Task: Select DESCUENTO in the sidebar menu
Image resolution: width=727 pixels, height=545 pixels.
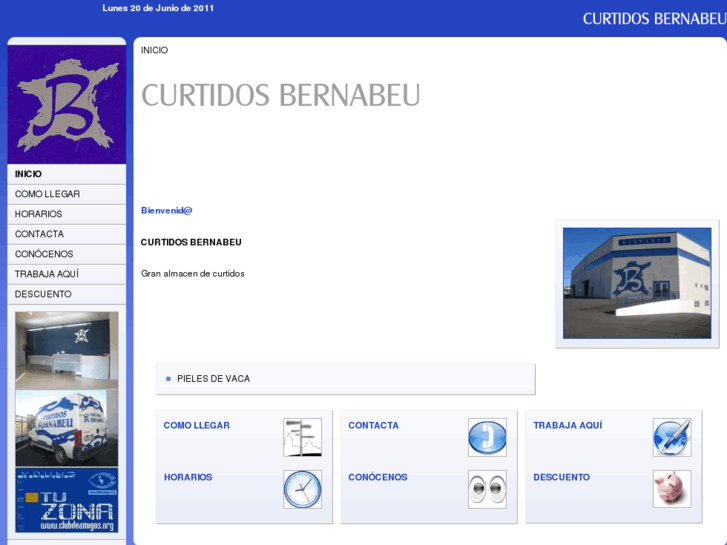Action: (67, 294)
